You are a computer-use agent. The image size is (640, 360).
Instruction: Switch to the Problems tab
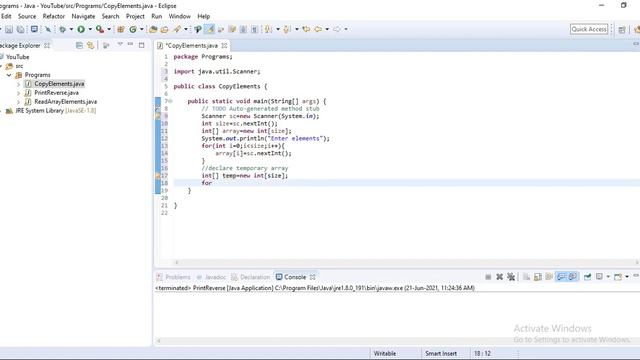pyautogui.click(x=173, y=277)
